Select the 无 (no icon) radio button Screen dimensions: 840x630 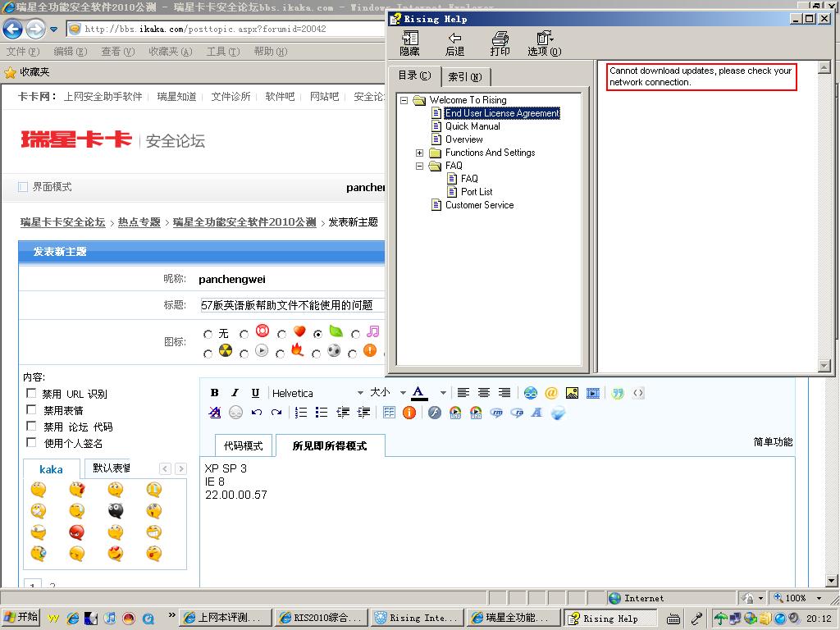click(x=208, y=335)
